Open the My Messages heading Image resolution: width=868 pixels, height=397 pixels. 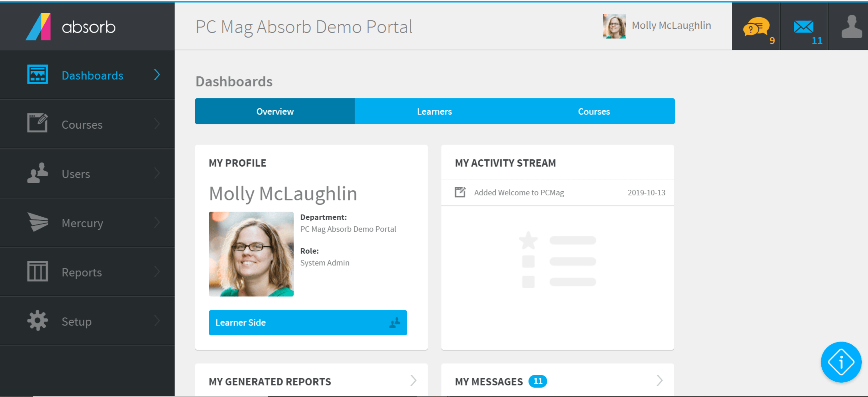tap(489, 382)
